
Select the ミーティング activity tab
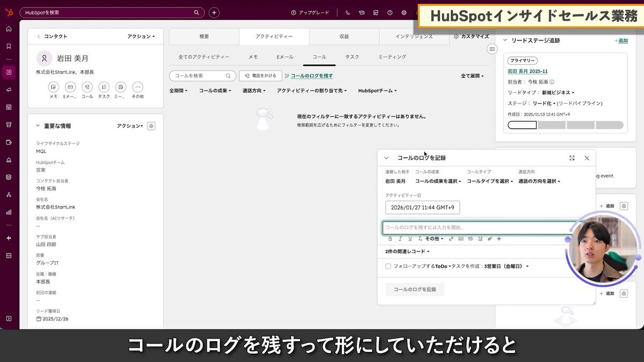point(391,56)
